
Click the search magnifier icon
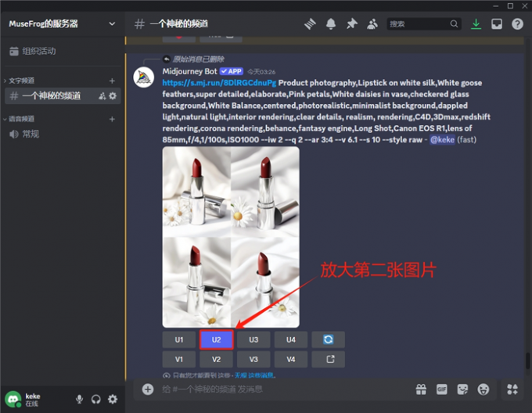[454, 23]
